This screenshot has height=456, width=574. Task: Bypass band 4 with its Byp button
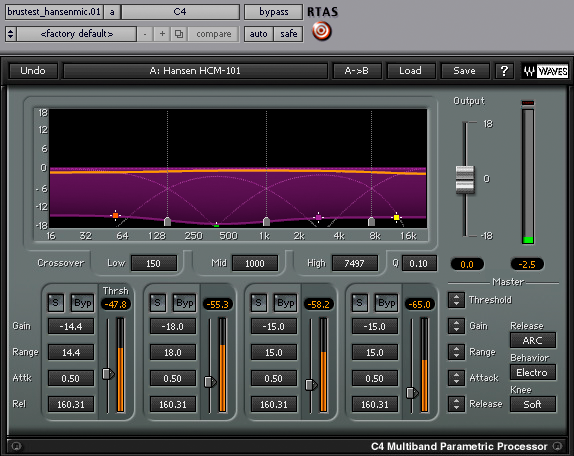pyautogui.click(x=386, y=303)
